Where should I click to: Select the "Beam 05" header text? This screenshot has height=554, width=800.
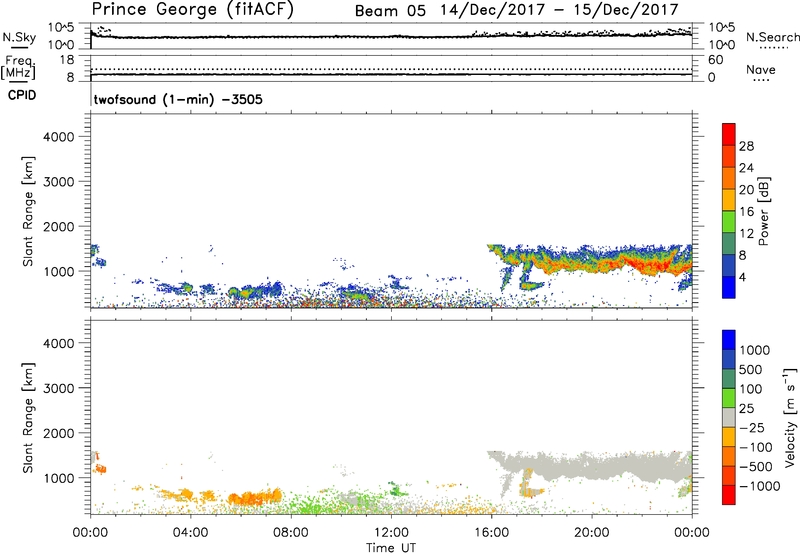tap(390, 11)
